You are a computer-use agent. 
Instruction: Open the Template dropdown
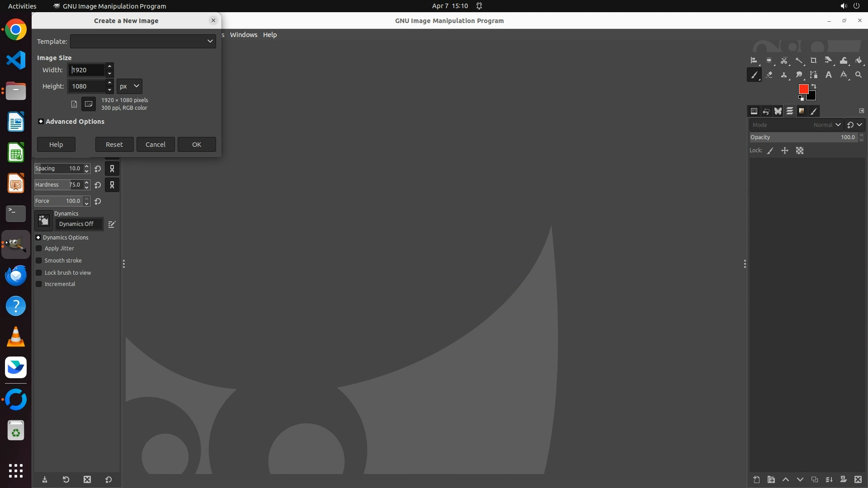[143, 41]
